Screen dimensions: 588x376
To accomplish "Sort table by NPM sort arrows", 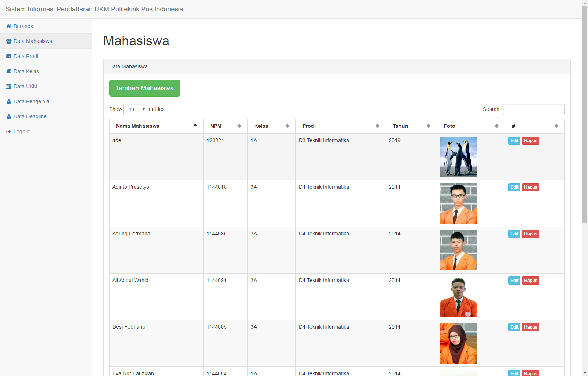I will pos(239,126).
